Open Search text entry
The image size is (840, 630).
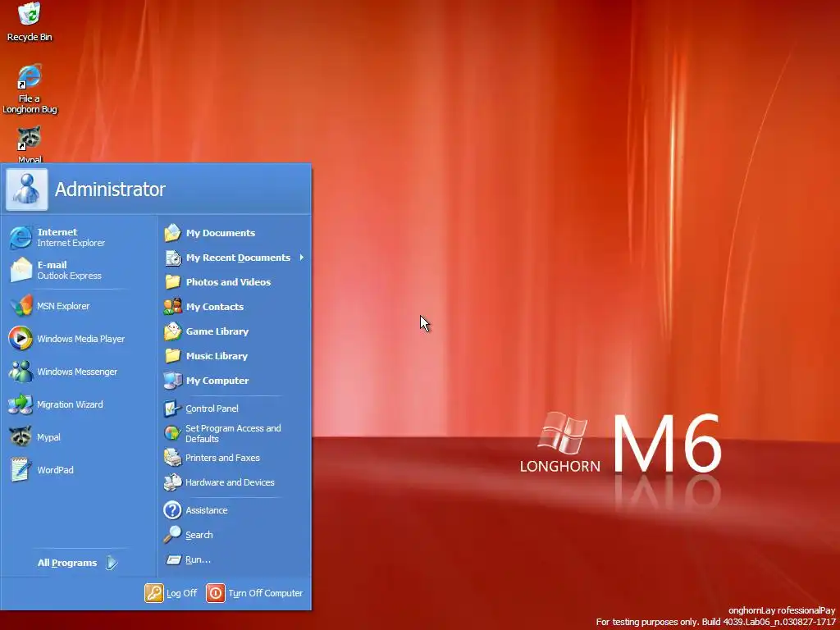(199, 535)
